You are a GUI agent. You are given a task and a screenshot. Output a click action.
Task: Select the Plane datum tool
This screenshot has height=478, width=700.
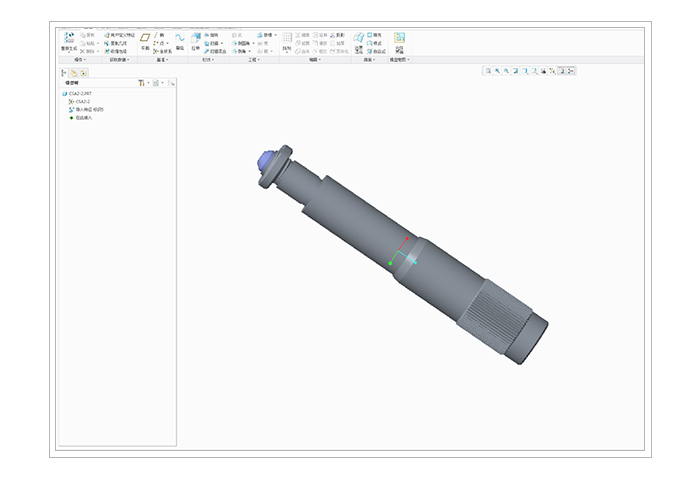coord(145,39)
